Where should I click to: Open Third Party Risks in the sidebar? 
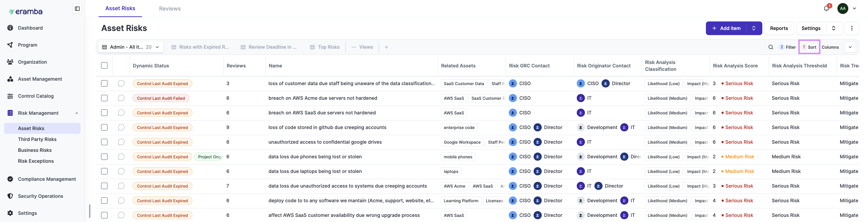coord(37,139)
